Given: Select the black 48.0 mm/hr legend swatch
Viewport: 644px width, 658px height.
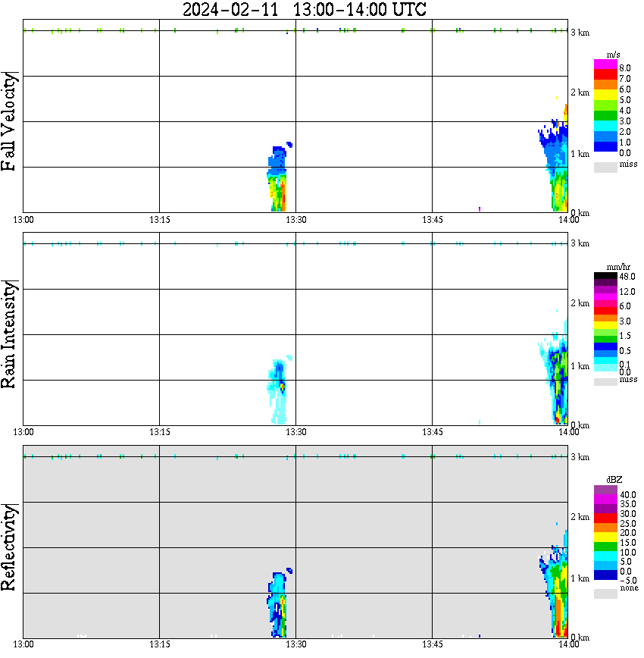Looking at the screenshot, I should pos(605,276).
